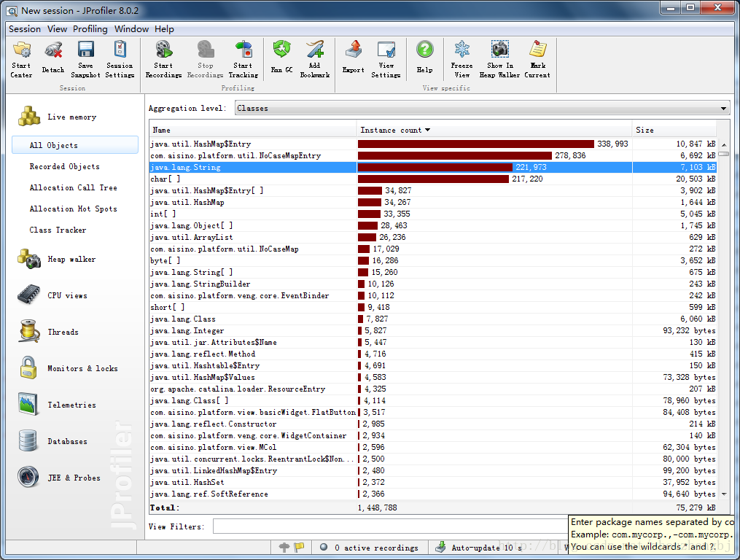Start Tracking from the toolbar
Image resolution: width=740 pixels, height=560 pixels.
[243, 60]
